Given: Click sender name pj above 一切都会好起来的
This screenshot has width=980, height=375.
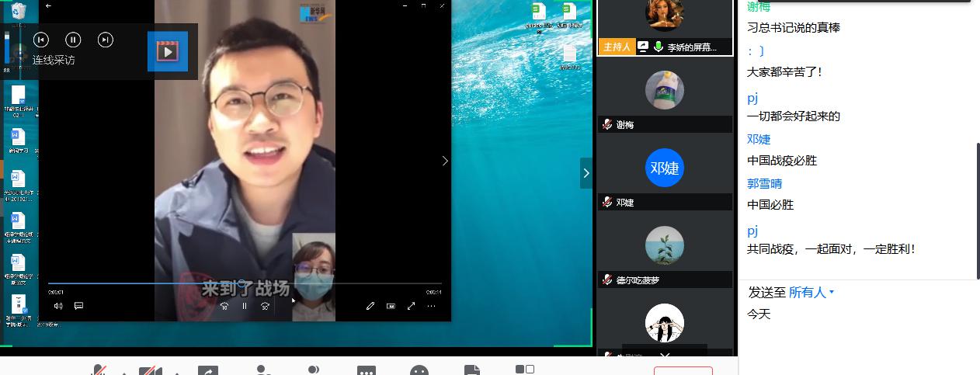Looking at the screenshot, I should (752, 98).
